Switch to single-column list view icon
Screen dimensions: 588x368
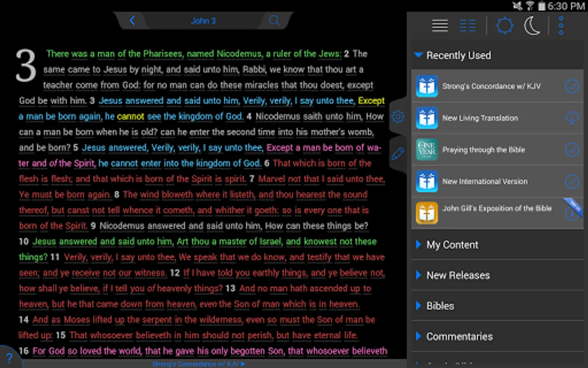[x=440, y=26]
